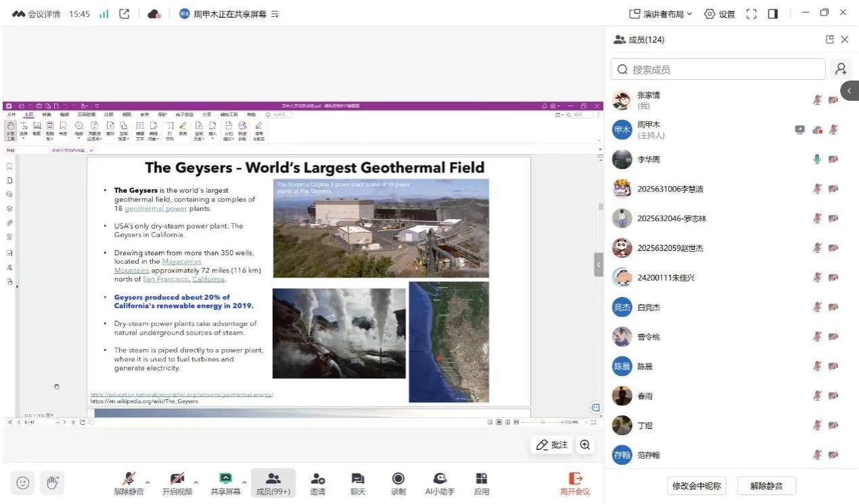859x504 pixels.
Task: Click the add member icon beside search
Action: point(841,69)
